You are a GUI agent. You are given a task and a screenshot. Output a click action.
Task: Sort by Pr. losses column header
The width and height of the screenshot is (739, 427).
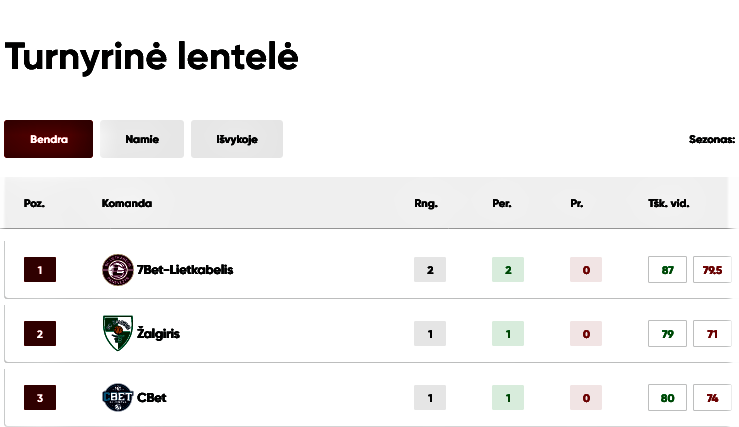[x=576, y=203]
